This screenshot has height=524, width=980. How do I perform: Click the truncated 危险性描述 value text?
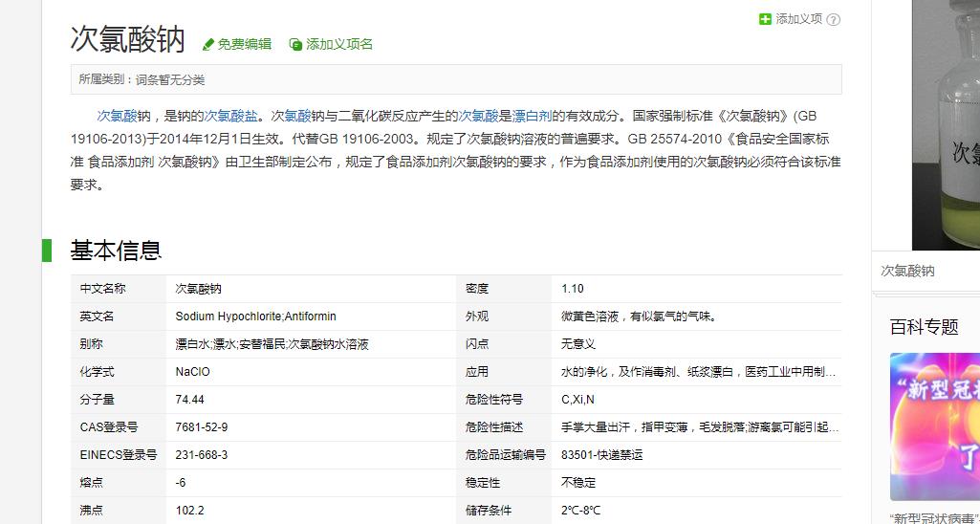[x=700, y=427]
